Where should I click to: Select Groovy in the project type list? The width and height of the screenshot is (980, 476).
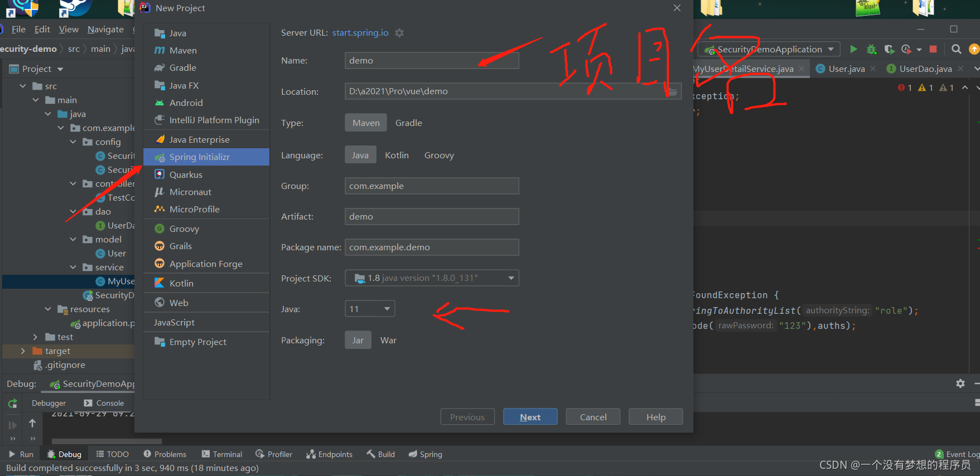coord(206,229)
